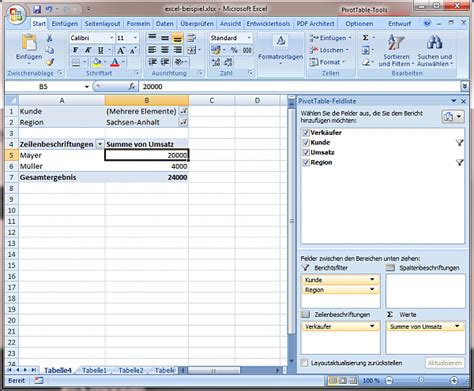Image resolution: width=474 pixels, height=391 pixels.
Task: Expand the Standard number format dropdown
Action: pos(249,38)
